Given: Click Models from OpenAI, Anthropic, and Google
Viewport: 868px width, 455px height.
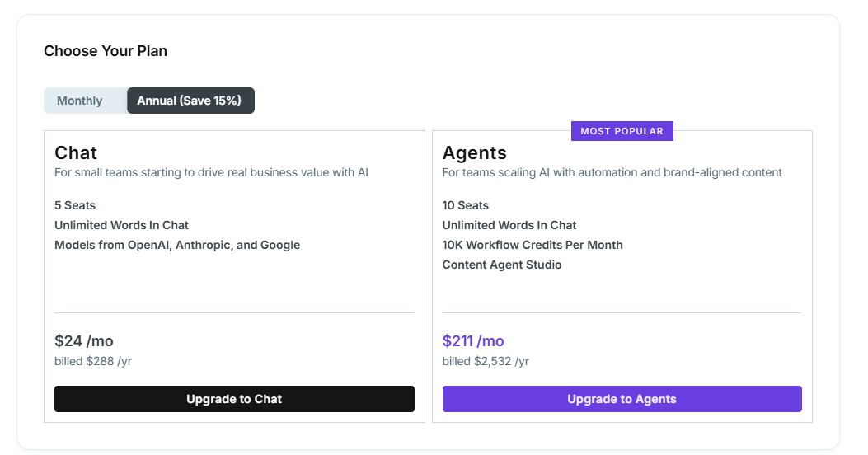Looking at the screenshot, I should pyautogui.click(x=177, y=245).
